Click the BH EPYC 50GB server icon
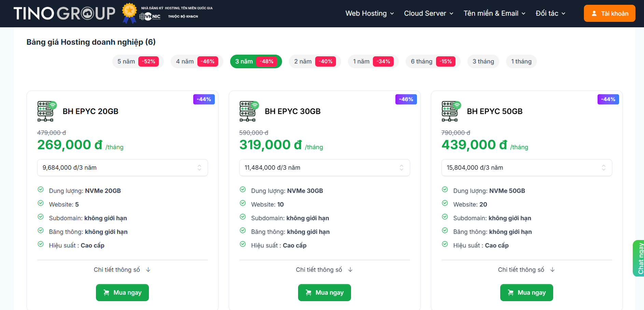Screen dimensions: 644x310 (451, 111)
